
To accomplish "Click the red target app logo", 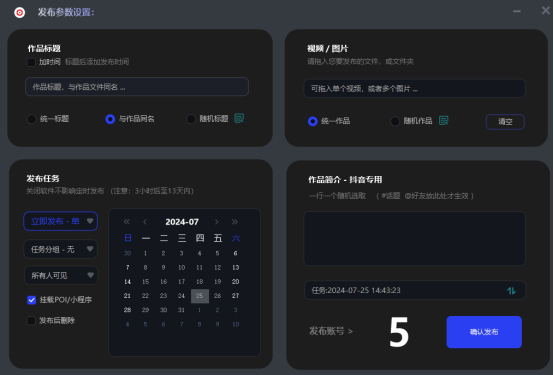I will 19,13.
